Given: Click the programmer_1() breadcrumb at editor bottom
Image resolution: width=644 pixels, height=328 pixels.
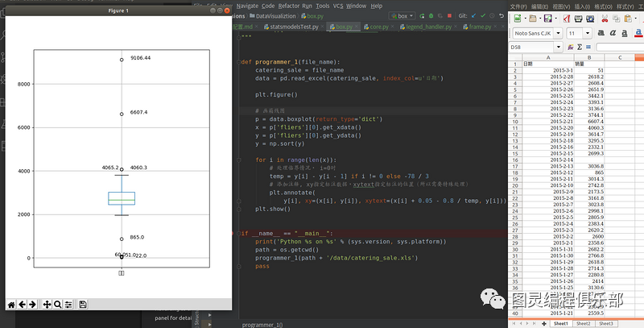Looking at the screenshot, I should (x=262, y=325).
